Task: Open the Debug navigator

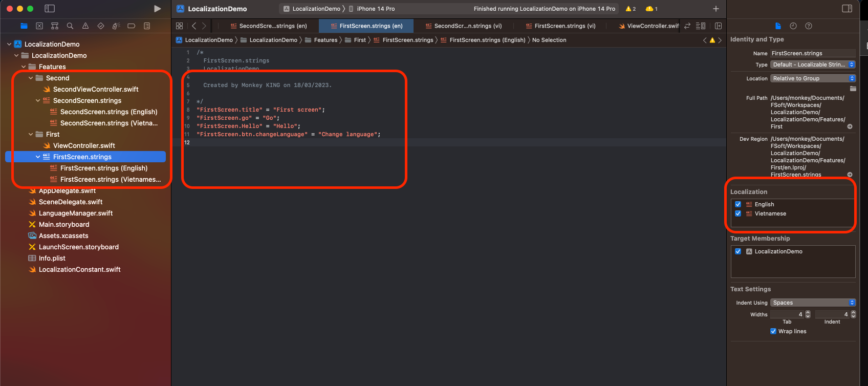Action: click(116, 26)
